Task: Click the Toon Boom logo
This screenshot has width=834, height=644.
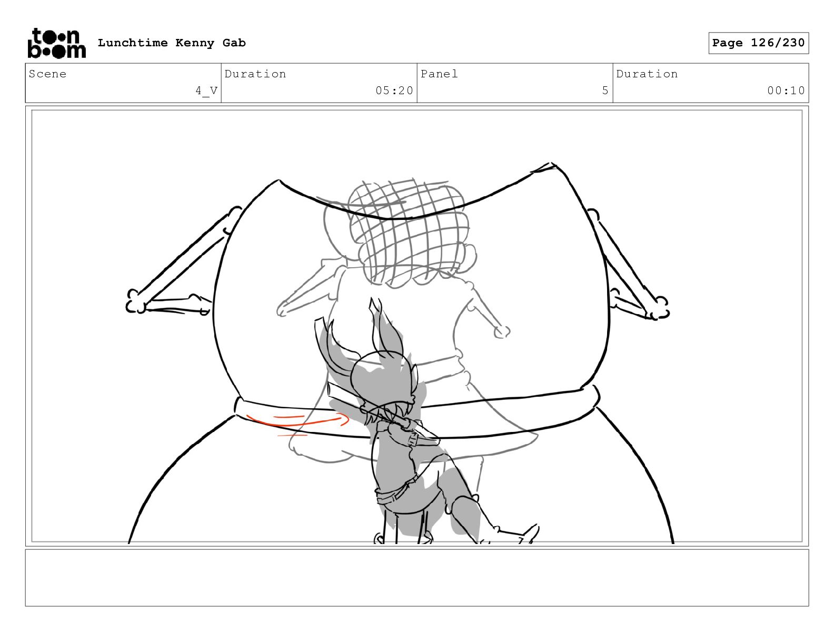Action: coord(56,43)
